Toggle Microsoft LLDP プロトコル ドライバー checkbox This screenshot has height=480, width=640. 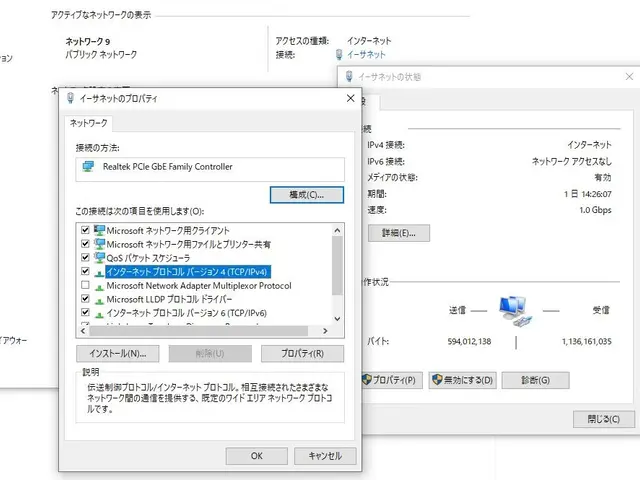(85, 298)
